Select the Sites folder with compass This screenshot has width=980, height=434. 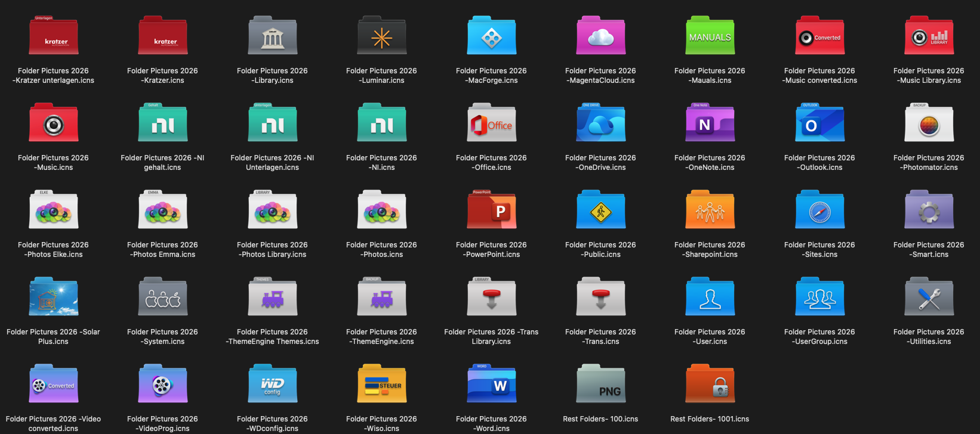[x=819, y=211]
